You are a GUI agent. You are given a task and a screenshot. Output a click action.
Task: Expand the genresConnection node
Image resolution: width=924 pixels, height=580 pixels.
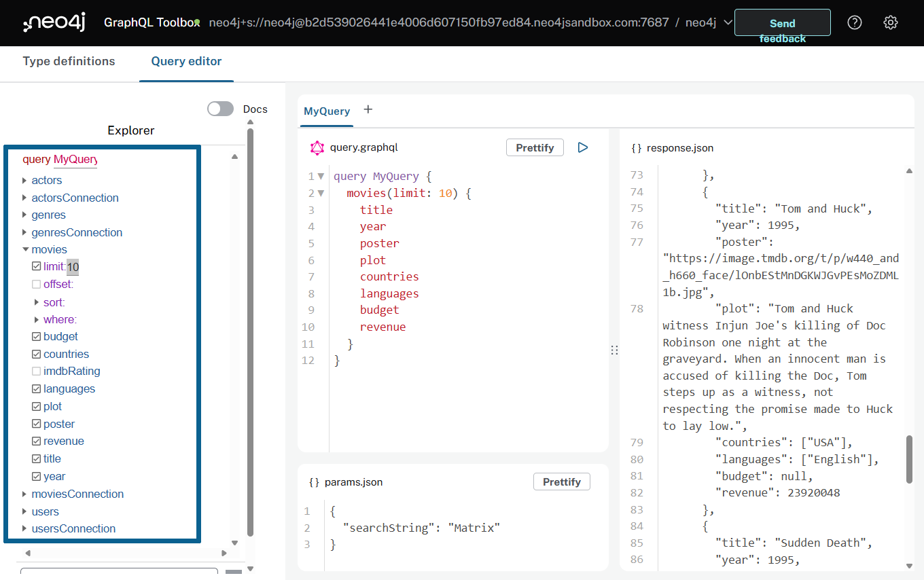(25, 232)
